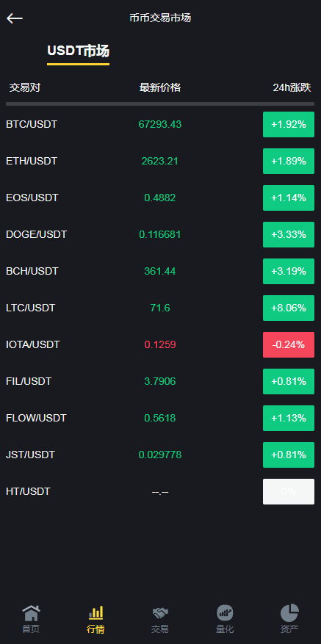This screenshot has height=644, width=321.
Task: Select the EOS/USDT trading pair
Action: pos(160,198)
